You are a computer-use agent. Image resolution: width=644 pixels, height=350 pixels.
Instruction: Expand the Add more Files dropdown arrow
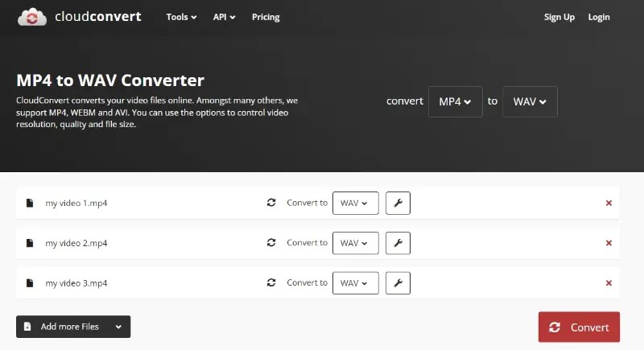coord(118,327)
